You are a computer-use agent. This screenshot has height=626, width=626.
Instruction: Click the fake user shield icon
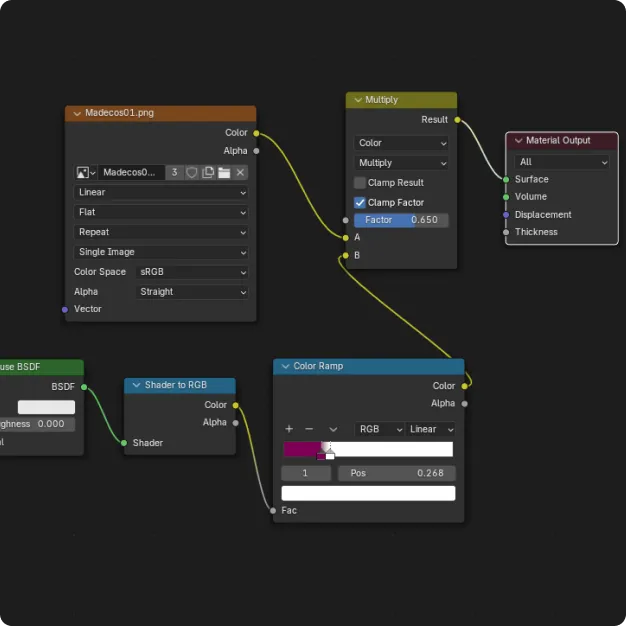192,172
